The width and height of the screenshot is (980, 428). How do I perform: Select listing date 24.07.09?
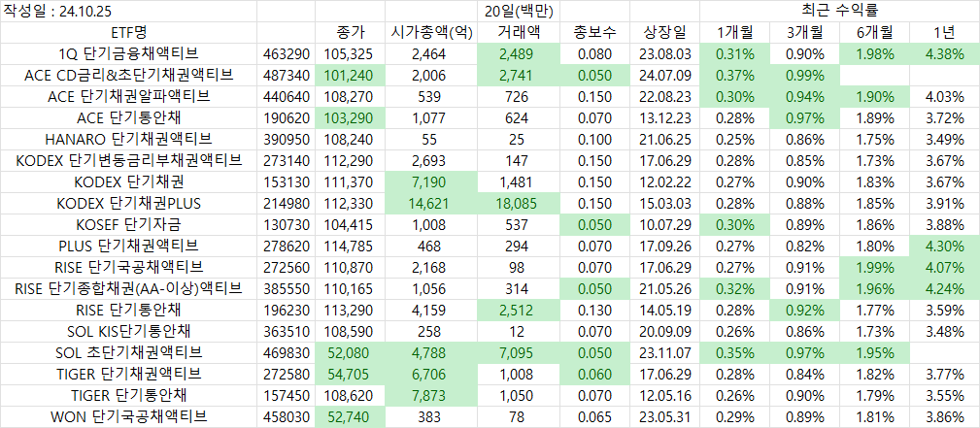click(x=664, y=75)
